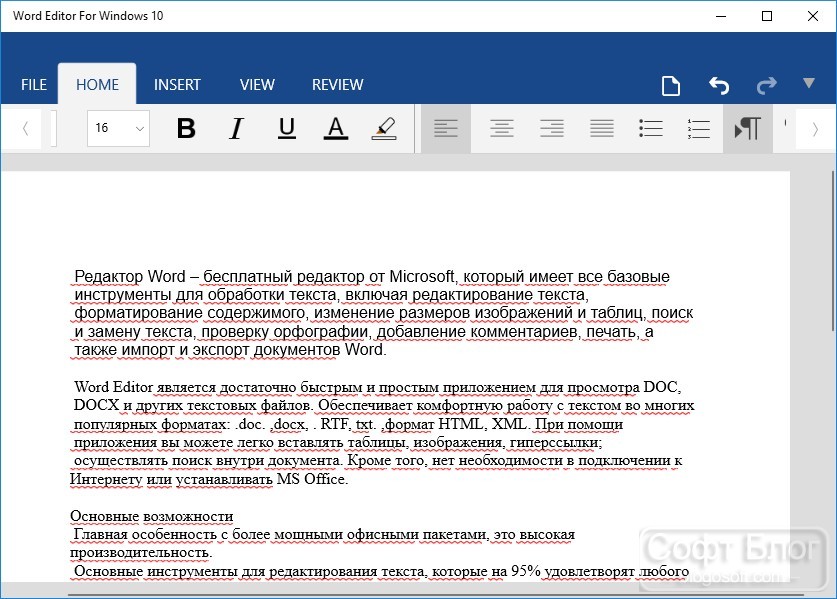Click the vertical document scrollbar
The width and height of the screenshot is (837, 599).
tap(834, 251)
